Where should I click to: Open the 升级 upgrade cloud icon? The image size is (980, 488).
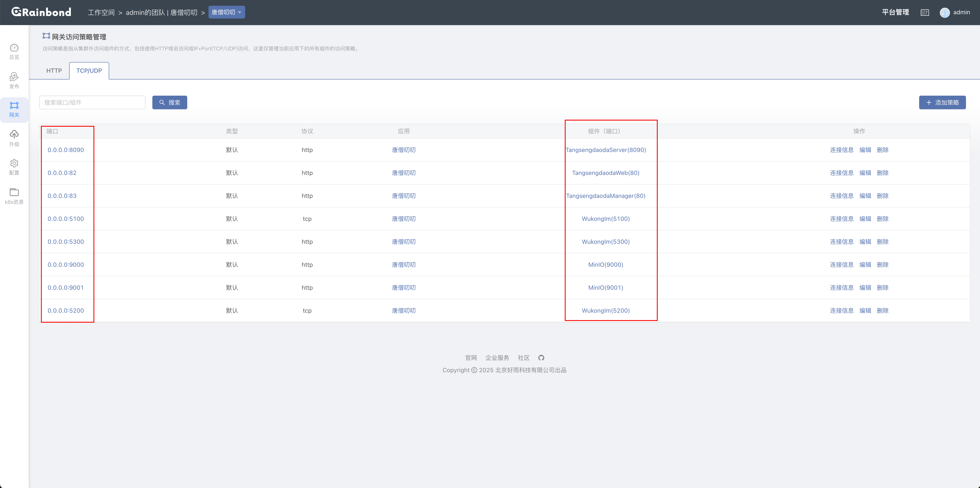coord(14,135)
